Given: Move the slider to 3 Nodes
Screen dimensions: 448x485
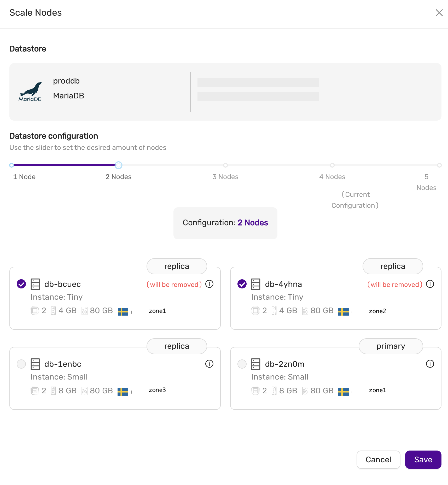Looking at the screenshot, I should (x=225, y=165).
